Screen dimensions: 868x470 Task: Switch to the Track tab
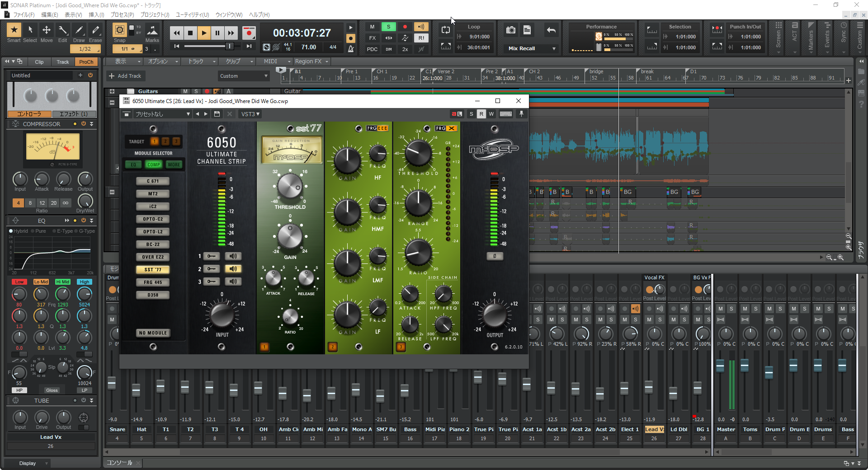(63, 62)
